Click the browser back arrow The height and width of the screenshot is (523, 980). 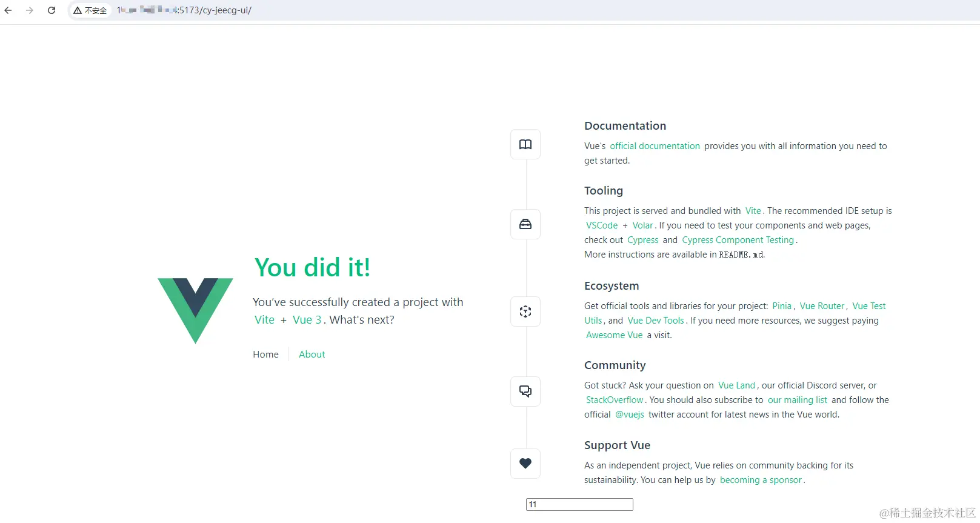[8, 10]
